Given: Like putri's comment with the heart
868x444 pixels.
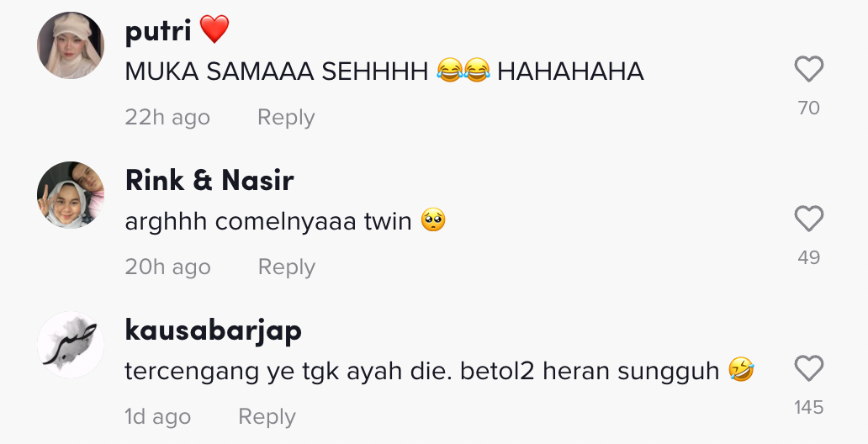Looking at the screenshot, I should (x=808, y=69).
